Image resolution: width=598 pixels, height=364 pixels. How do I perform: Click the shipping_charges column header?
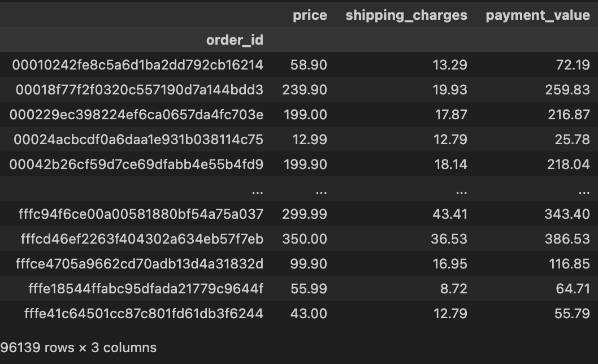tap(406, 15)
